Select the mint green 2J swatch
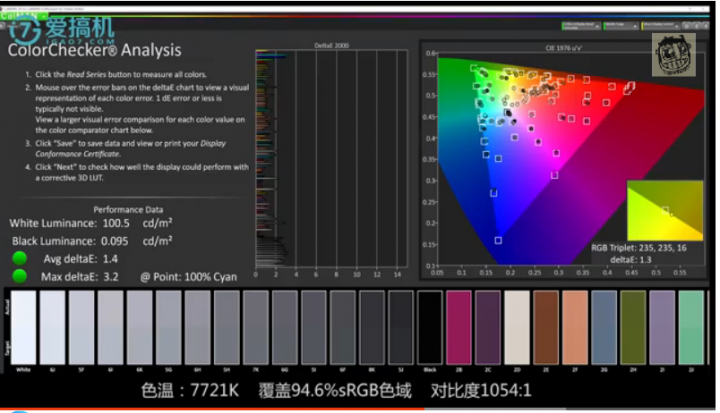Viewport: 720px width, 413px height. [x=691, y=327]
